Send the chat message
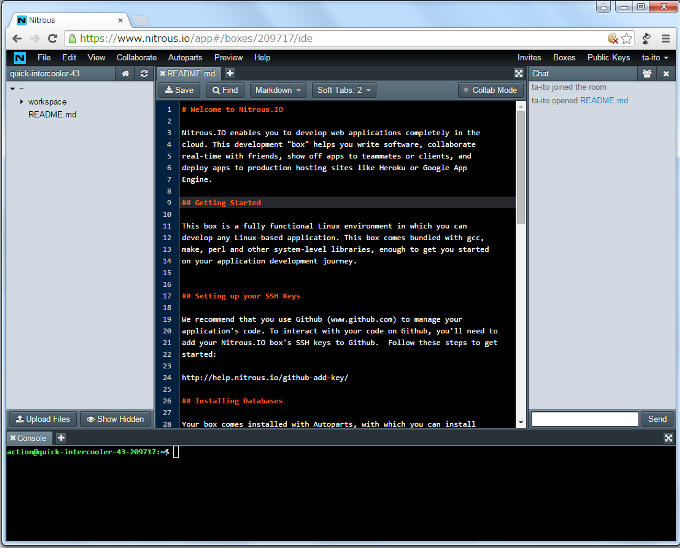This screenshot has height=548, width=680. pyautogui.click(x=657, y=419)
